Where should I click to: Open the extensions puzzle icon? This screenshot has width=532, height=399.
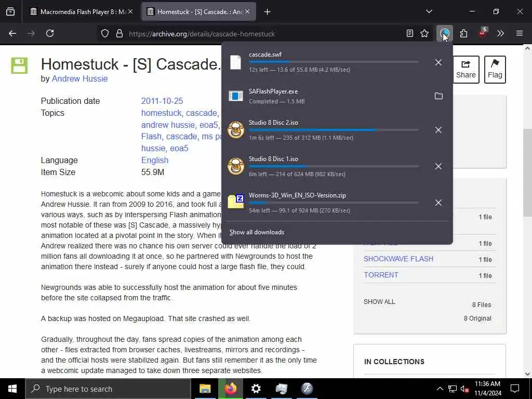(463, 33)
